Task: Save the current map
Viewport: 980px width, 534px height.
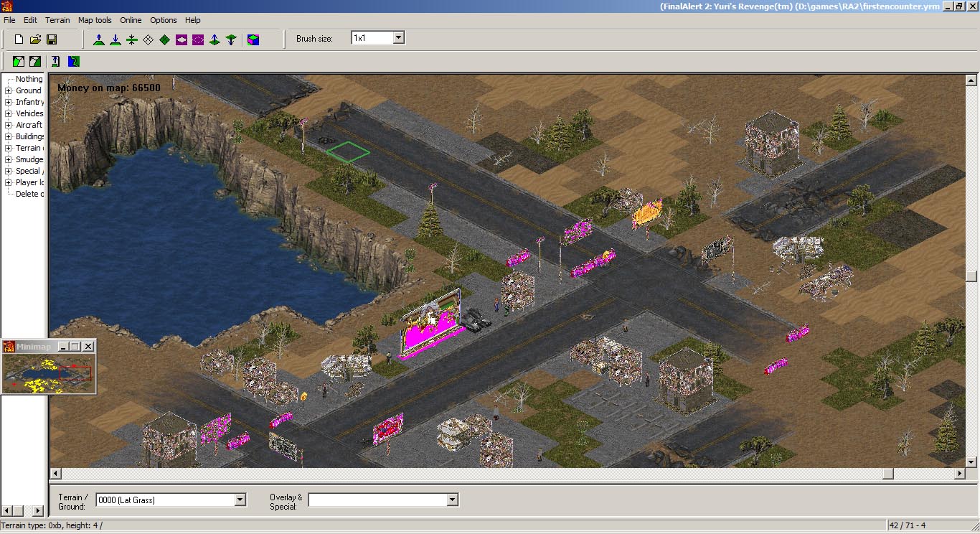Action: (52, 39)
